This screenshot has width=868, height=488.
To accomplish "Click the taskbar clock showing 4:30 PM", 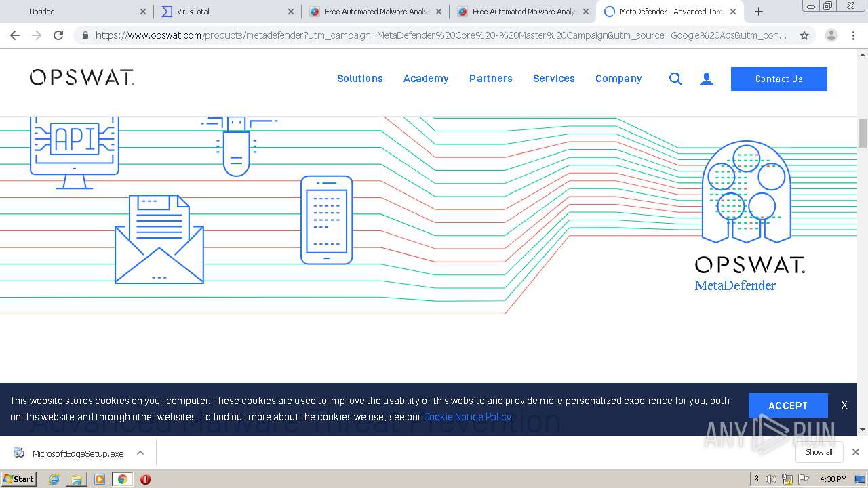I will coord(833,479).
